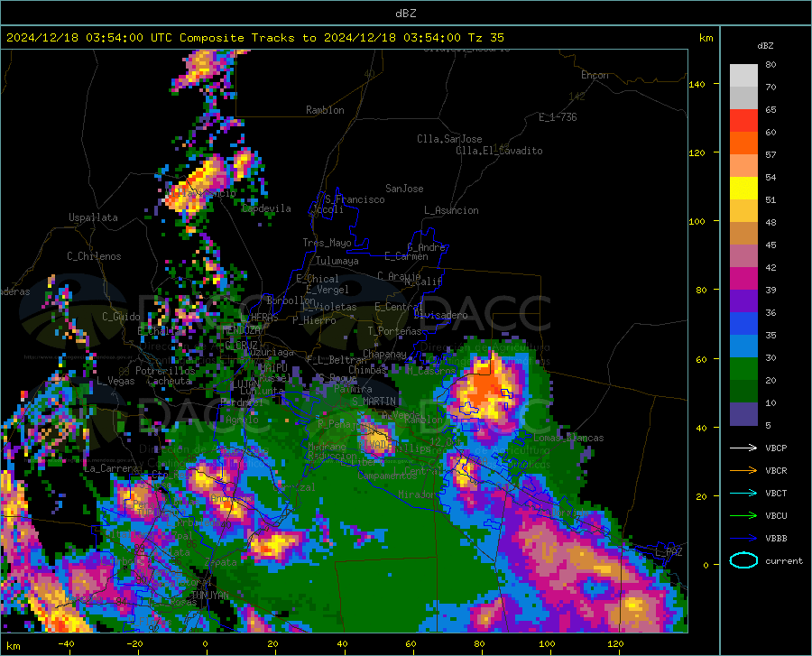The image size is (812, 656).
Task: Click the Ramblon label in upper map
Action: click(x=325, y=110)
